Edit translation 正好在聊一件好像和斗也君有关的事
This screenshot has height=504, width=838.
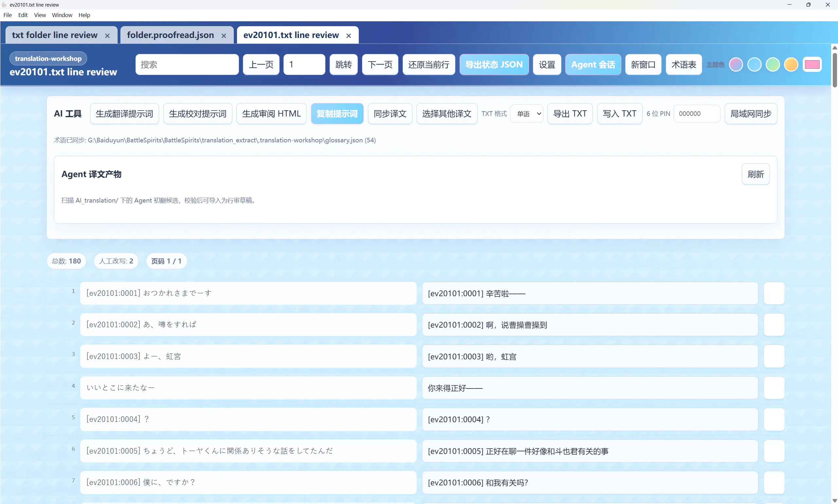click(x=590, y=451)
